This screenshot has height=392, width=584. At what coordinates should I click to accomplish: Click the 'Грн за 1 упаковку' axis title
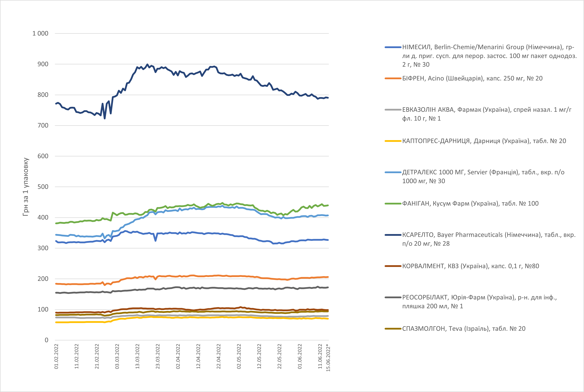[26, 186]
